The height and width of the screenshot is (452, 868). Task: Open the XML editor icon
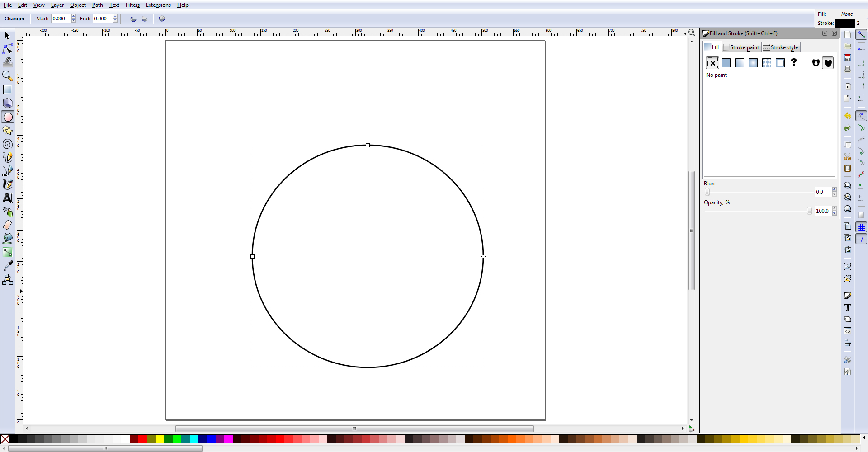[x=848, y=331]
